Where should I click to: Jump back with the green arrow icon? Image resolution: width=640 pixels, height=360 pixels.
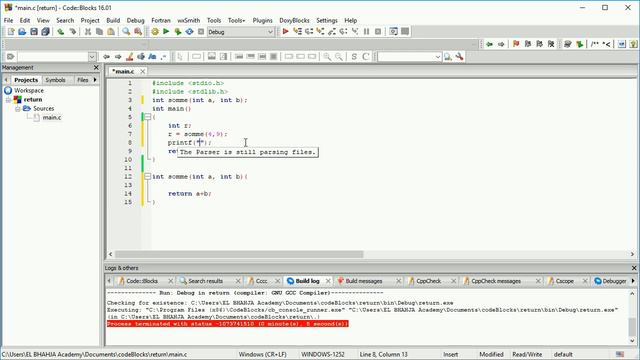489,44
